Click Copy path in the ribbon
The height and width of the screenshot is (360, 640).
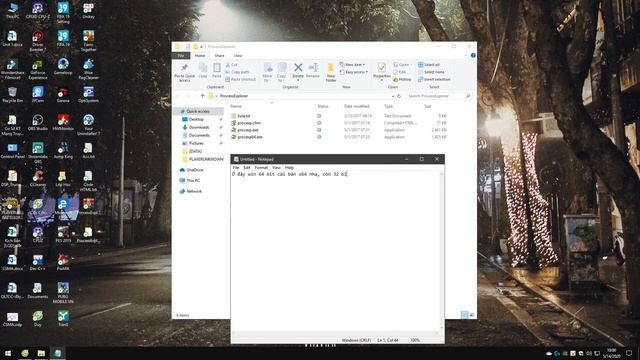(237, 72)
